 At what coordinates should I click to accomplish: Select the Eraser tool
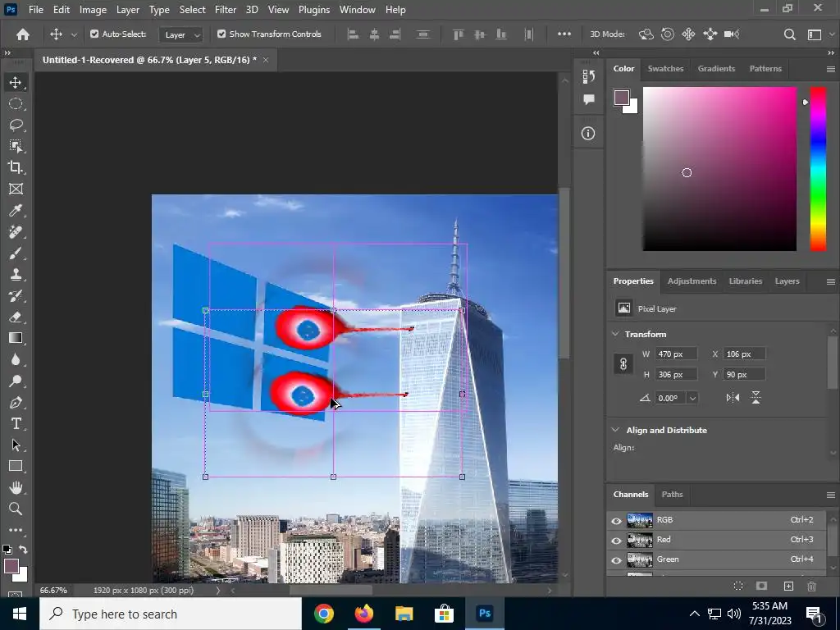pos(16,317)
